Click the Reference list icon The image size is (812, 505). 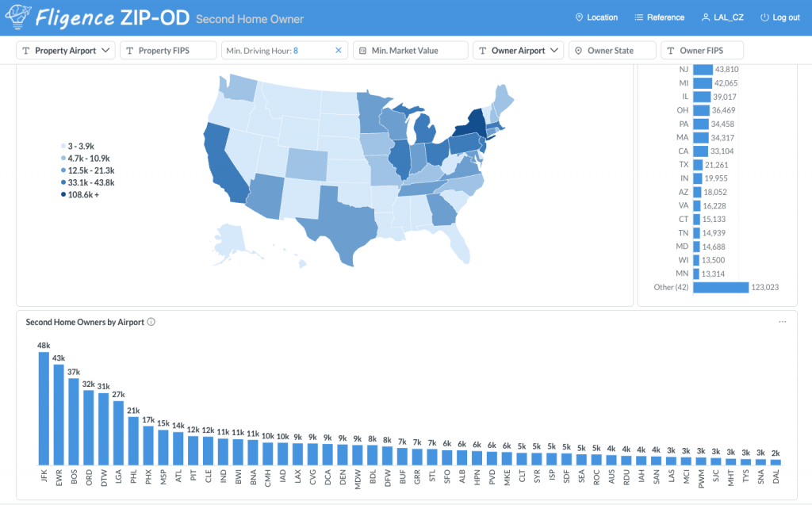coord(638,17)
